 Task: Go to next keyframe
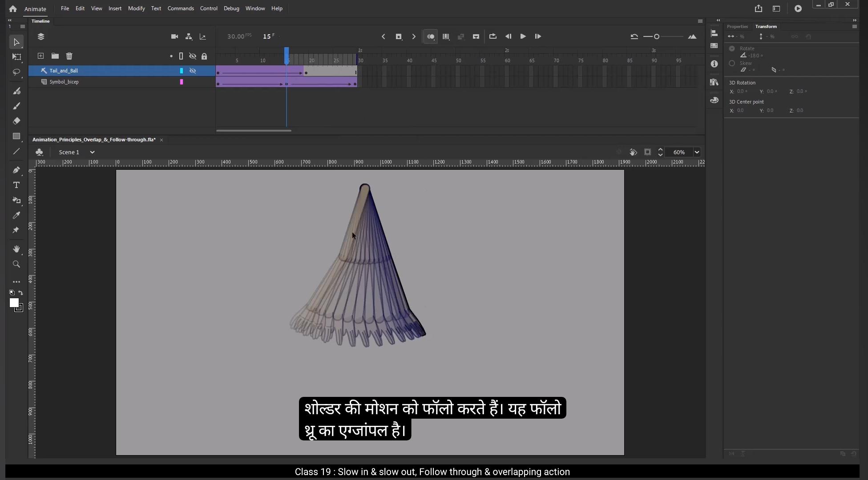pyautogui.click(x=414, y=36)
